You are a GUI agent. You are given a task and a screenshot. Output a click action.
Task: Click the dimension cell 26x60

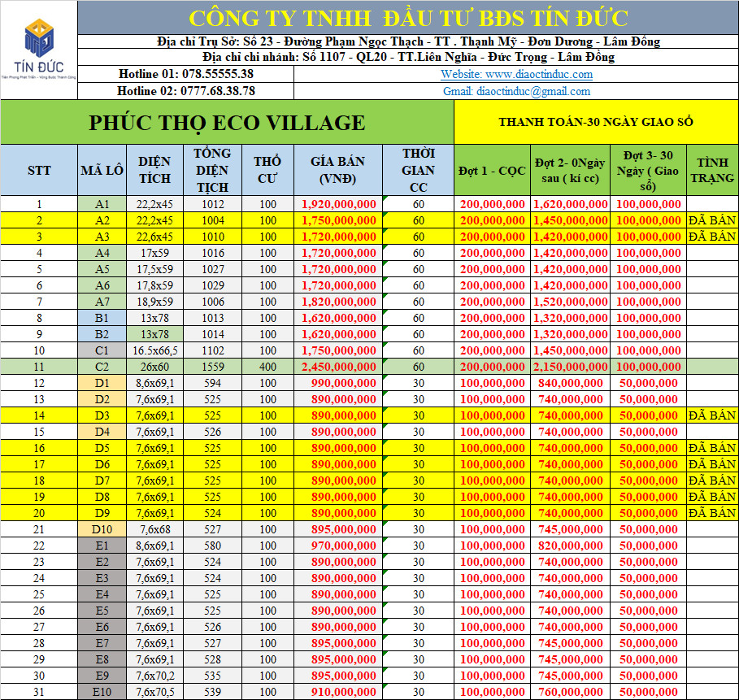point(154,367)
